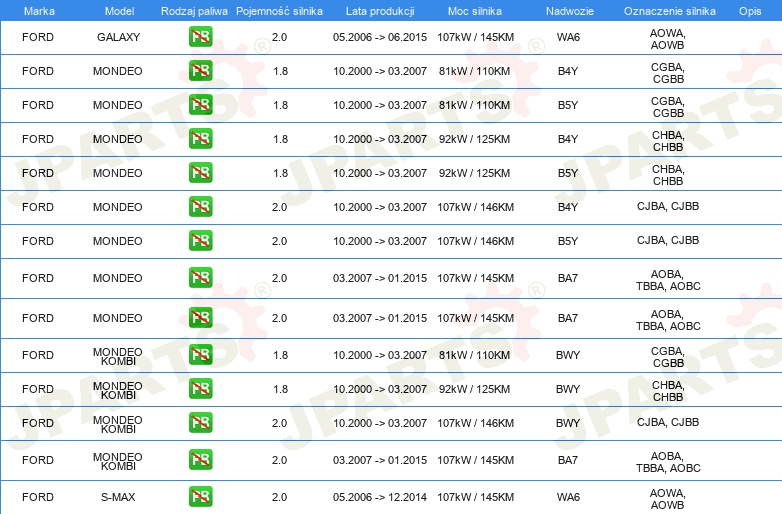This screenshot has height=514, width=782.
Task: Click the Moc silnika column header
Action: 474,11
